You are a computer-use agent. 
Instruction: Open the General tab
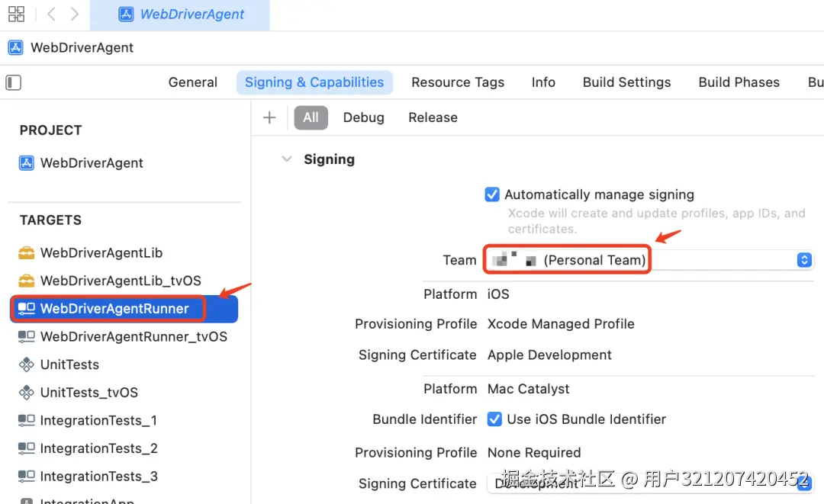click(192, 82)
